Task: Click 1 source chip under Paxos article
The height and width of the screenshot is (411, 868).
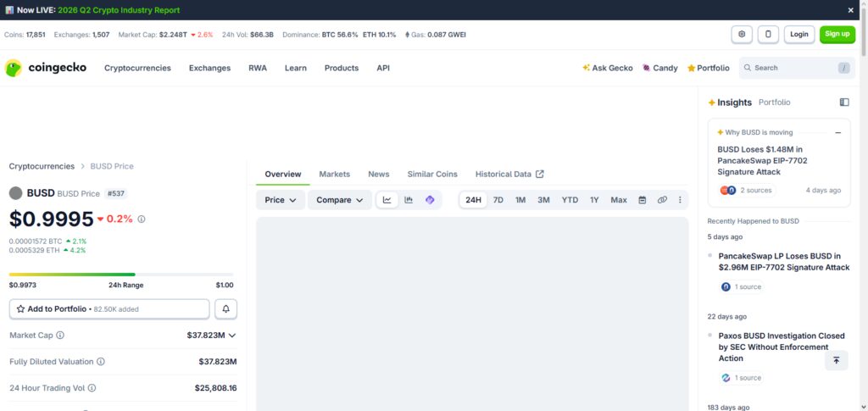Action: (x=742, y=378)
